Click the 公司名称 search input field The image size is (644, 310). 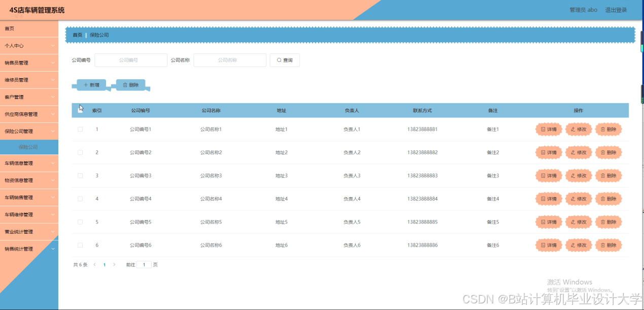pos(230,60)
